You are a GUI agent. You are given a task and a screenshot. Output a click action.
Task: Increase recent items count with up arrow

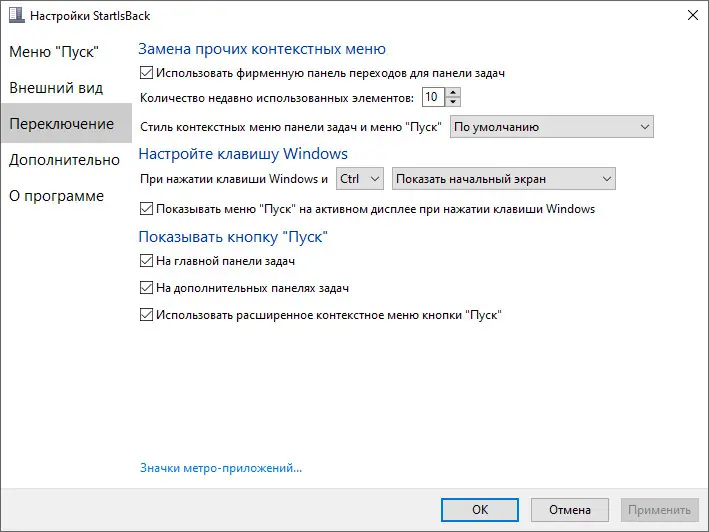pos(453,92)
